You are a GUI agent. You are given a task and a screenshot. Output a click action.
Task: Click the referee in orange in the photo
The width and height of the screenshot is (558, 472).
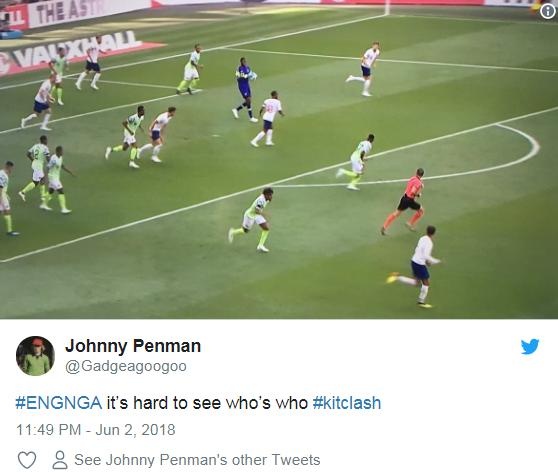405,201
